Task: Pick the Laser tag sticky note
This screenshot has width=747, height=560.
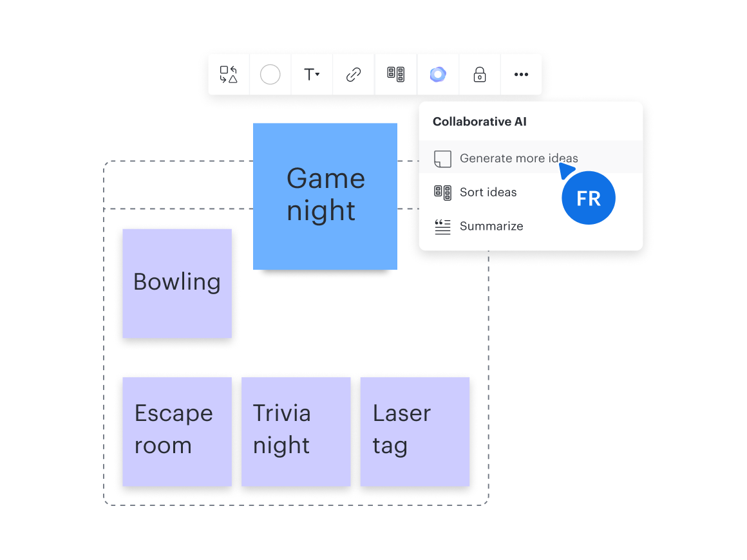Action: click(415, 431)
